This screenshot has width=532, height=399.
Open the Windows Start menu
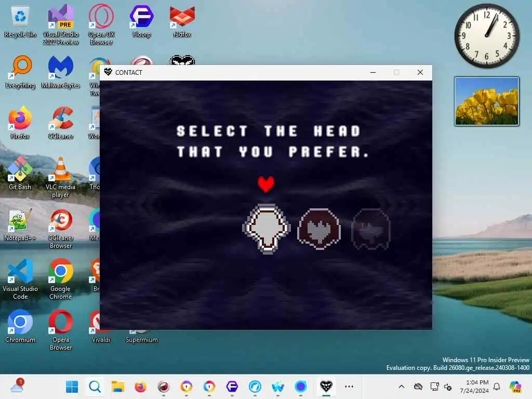point(72,387)
